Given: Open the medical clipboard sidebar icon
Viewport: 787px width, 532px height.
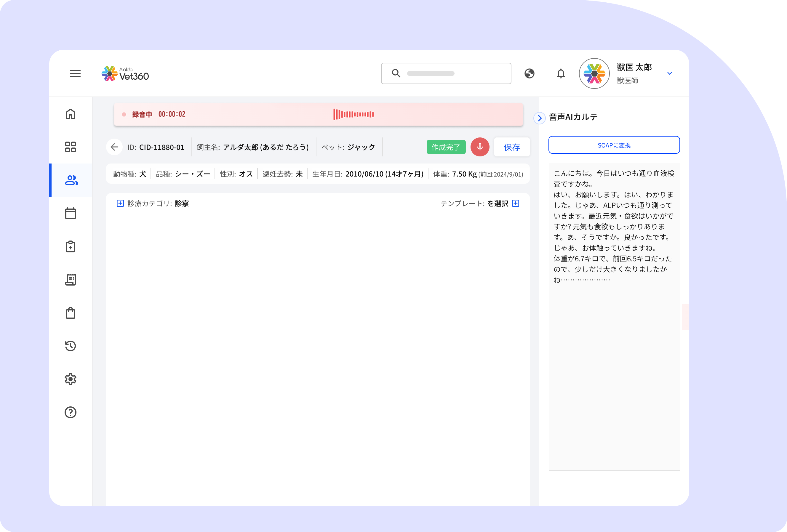Looking at the screenshot, I should click(x=71, y=246).
